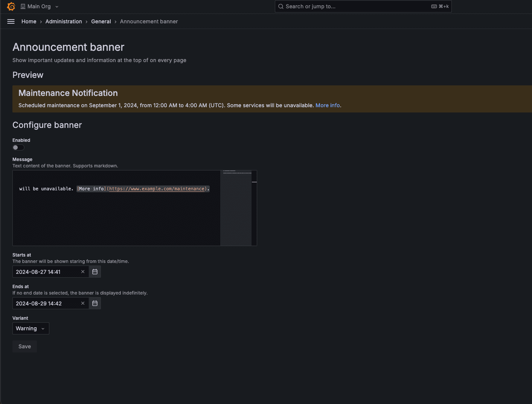Navigate to Administration via breadcrumb

tap(63, 21)
